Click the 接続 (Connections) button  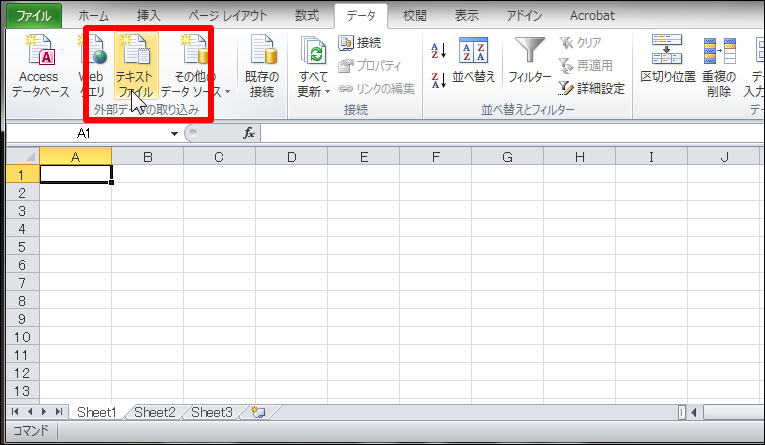coord(360,43)
